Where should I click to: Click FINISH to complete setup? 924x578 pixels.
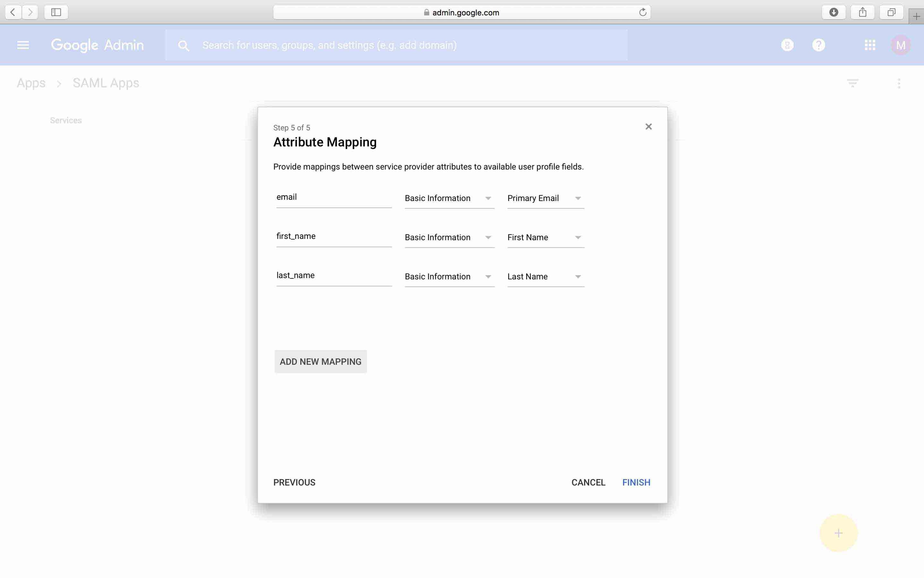(x=636, y=482)
